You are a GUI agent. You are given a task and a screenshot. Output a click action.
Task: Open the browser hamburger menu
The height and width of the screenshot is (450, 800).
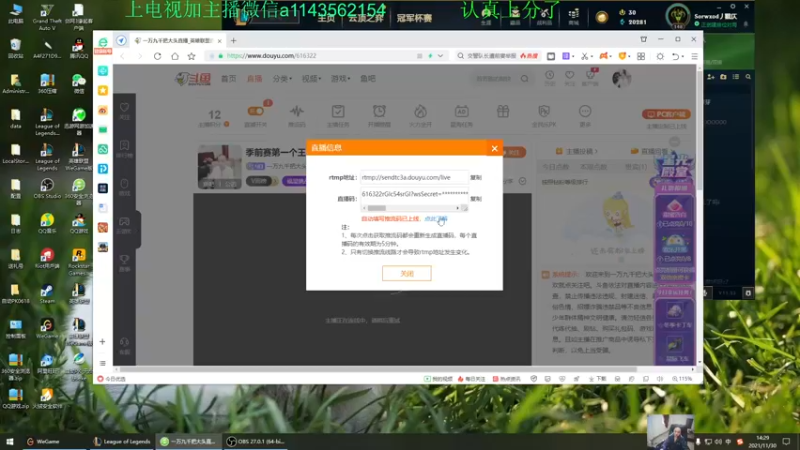pyautogui.click(x=694, y=56)
